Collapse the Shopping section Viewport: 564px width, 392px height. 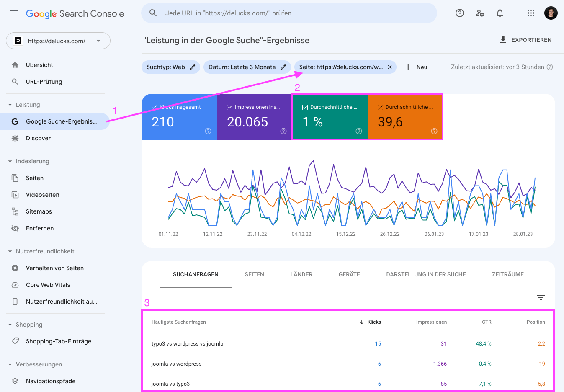point(10,325)
